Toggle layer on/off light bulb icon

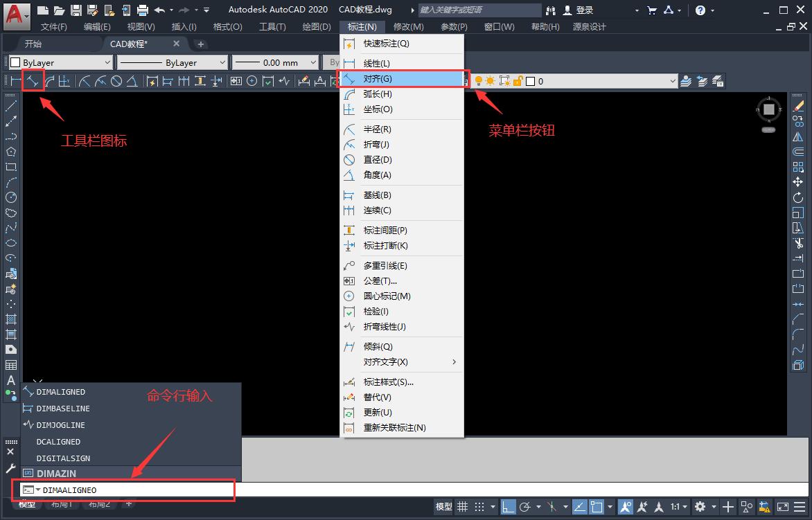479,81
